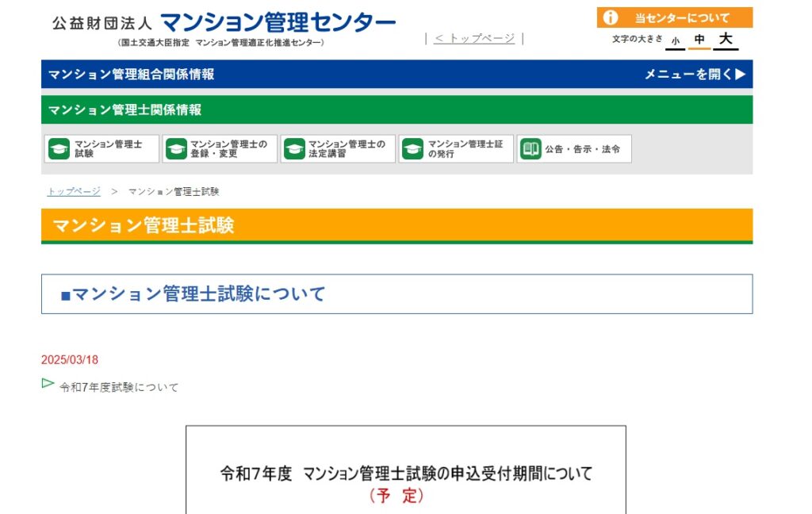Click graduation cap icon beside 管理士証の発行
The image size is (812, 514).
(412, 149)
